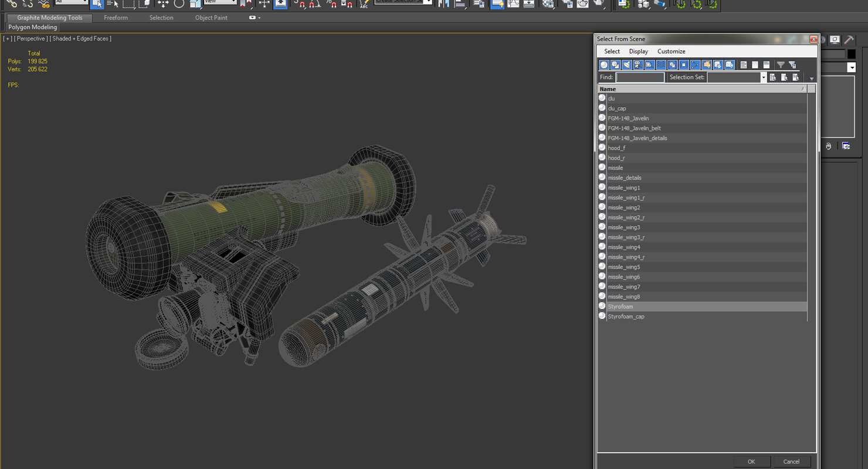The image size is (868, 469).
Task: Toggle Display Shapes filter icon
Action: [615, 64]
